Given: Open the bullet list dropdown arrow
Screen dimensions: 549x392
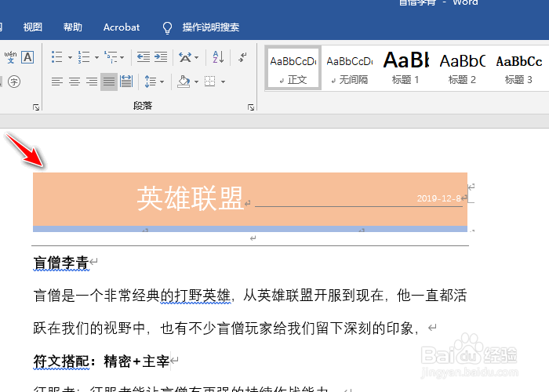Looking at the screenshot, I should [70, 57].
